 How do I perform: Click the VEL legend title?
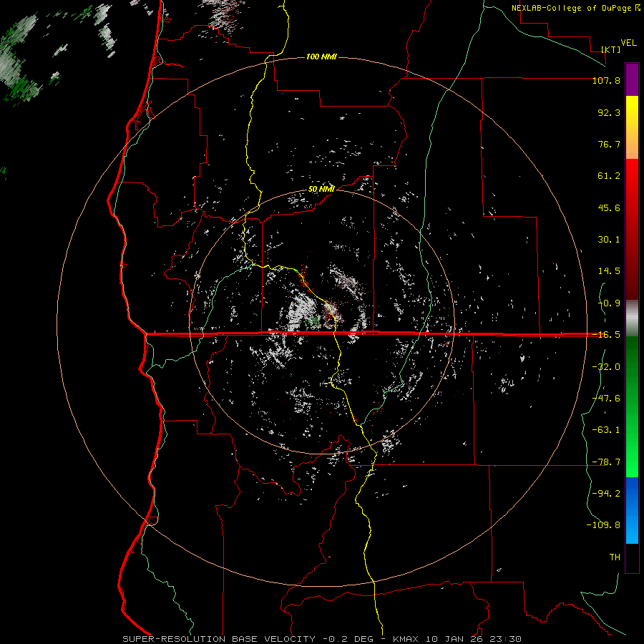click(x=628, y=43)
